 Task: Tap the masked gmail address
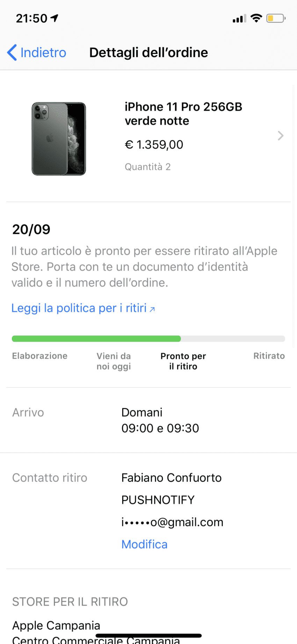[x=172, y=522]
